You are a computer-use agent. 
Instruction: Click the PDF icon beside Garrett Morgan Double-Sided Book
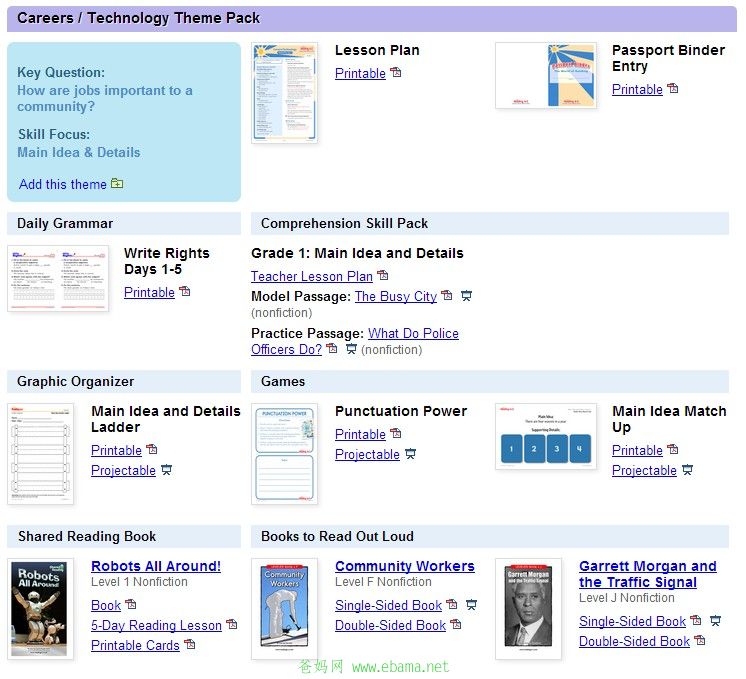(x=700, y=640)
